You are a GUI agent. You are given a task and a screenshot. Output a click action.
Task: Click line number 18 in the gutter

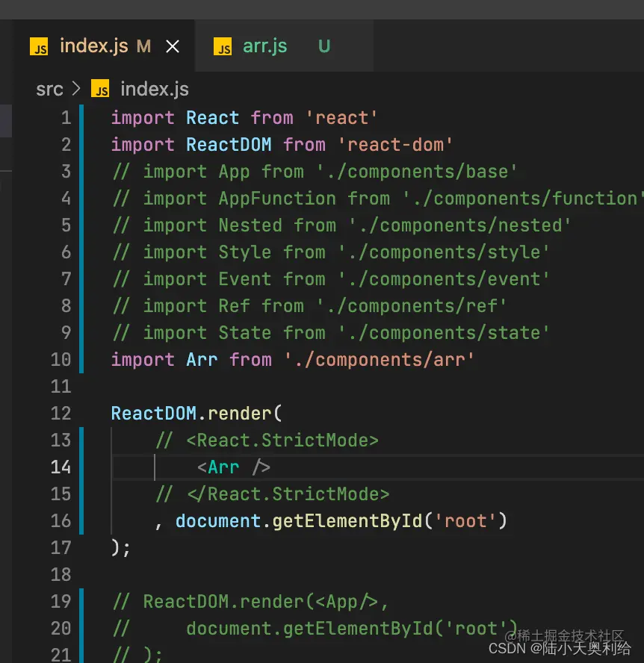tap(61, 575)
